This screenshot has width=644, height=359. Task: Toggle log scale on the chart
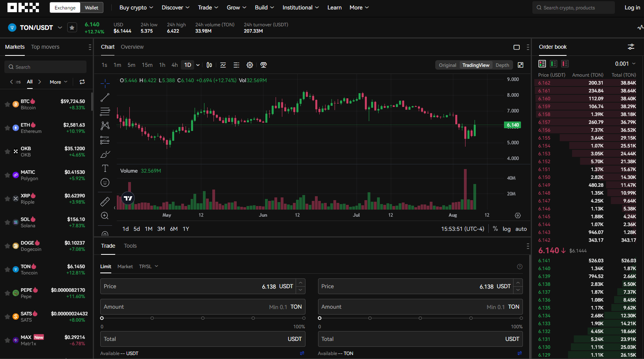tap(506, 228)
